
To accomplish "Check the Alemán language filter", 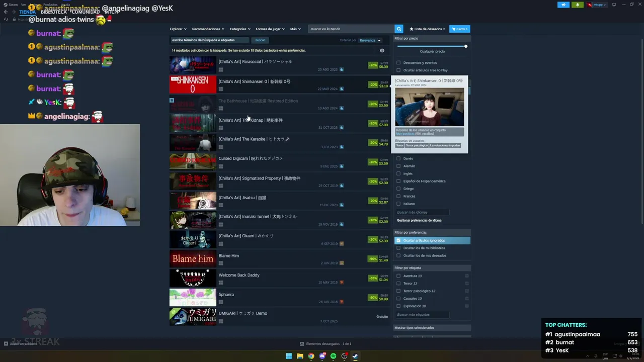I will 398,166.
